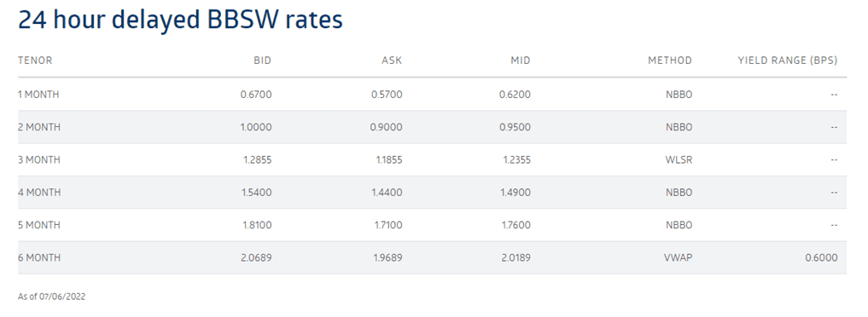
Task: Select the 2 MONTH tenor row label
Action: (39, 127)
